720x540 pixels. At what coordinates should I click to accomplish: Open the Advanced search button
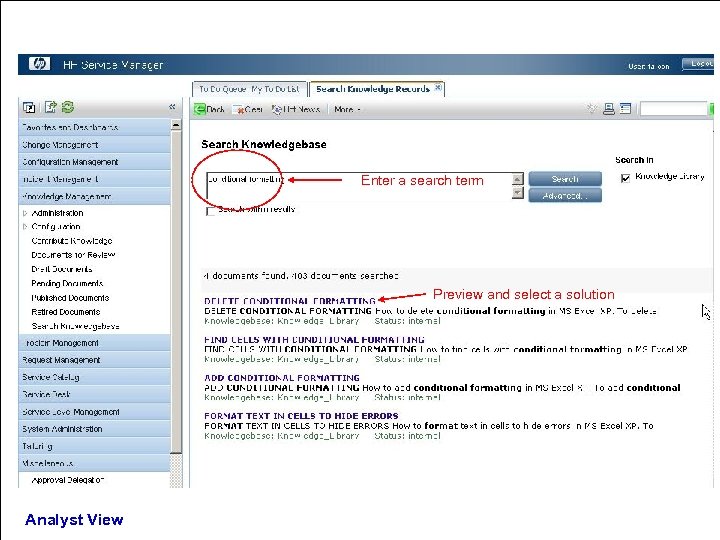565,196
